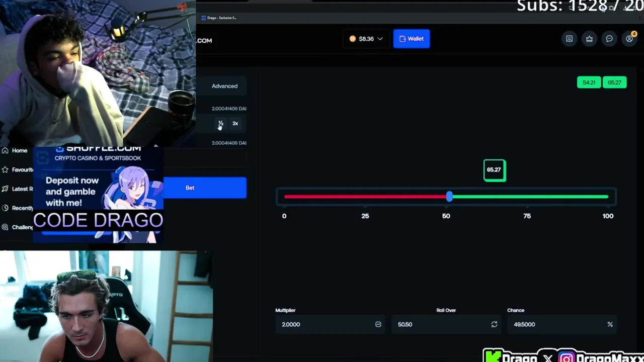
Task: Click the green section of roll slider
Action: pos(529,197)
